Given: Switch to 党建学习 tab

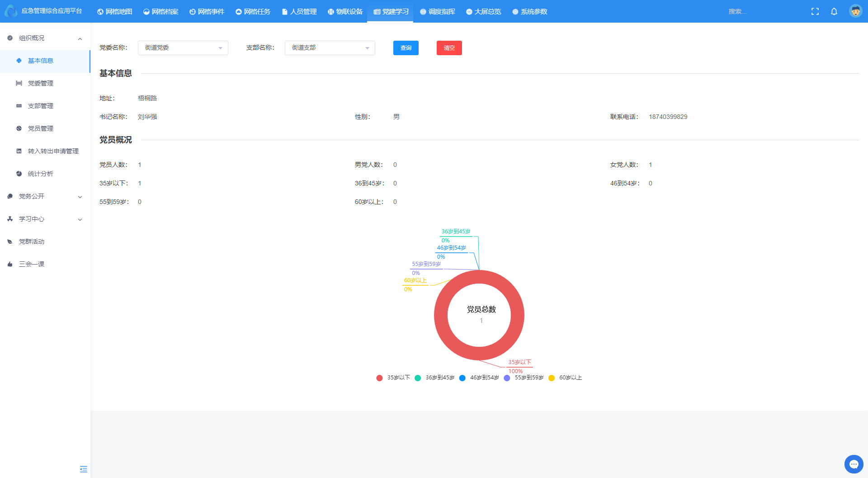Looking at the screenshot, I should coord(391,11).
